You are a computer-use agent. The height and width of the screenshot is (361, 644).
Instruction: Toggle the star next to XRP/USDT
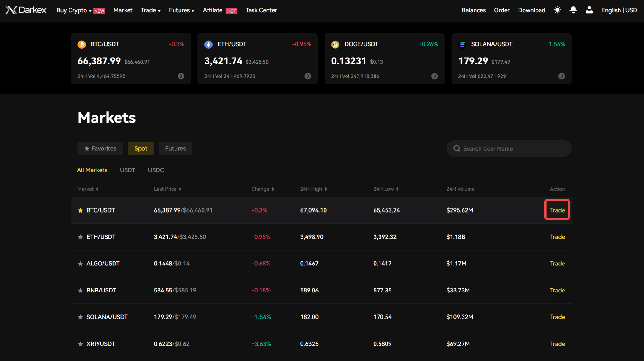click(80, 344)
